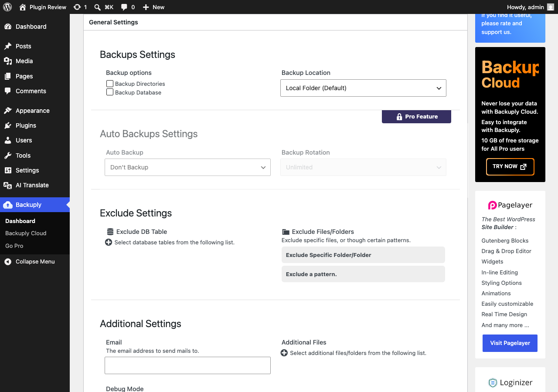
Task: Click the Appearance paintbrush icon
Action: point(8,111)
